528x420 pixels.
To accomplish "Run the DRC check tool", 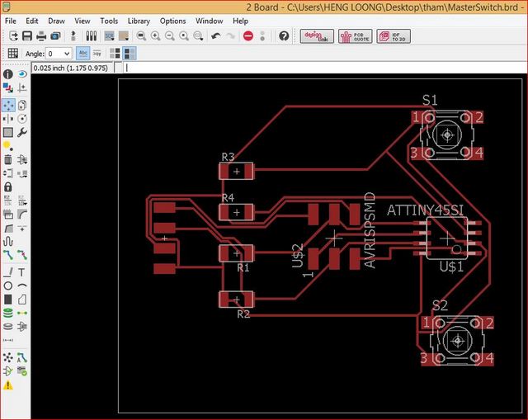I will tap(22, 371).
